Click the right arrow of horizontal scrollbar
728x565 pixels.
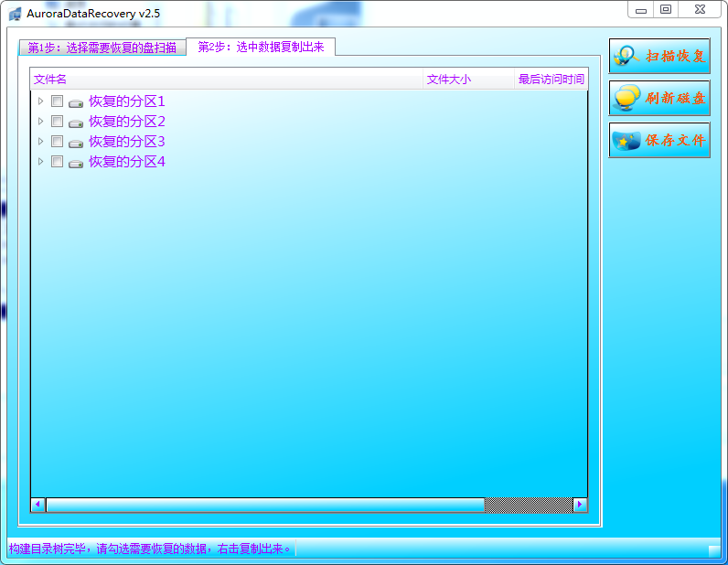[580, 505]
